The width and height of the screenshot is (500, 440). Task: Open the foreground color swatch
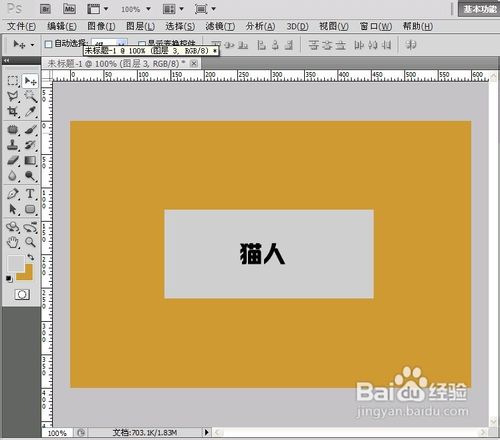15,263
